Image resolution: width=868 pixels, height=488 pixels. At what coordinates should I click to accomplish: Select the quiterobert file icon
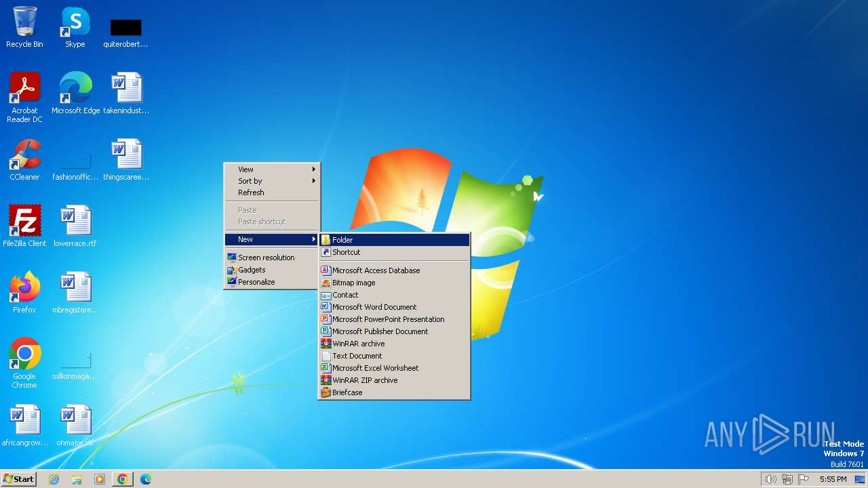point(125,33)
